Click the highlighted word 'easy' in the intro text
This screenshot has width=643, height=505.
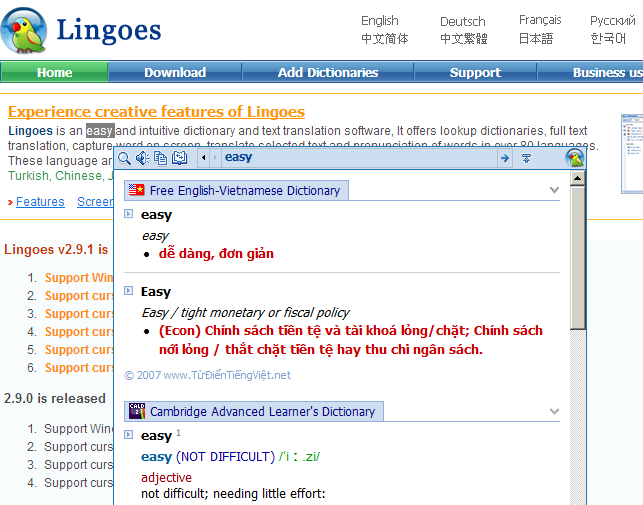click(100, 131)
